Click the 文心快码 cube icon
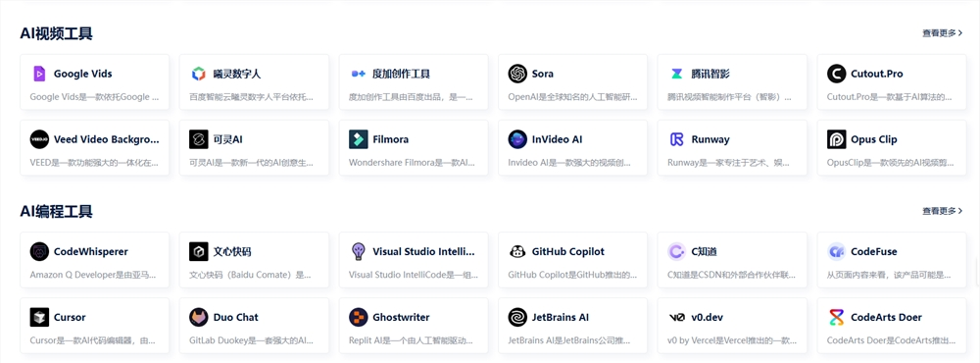 click(199, 251)
